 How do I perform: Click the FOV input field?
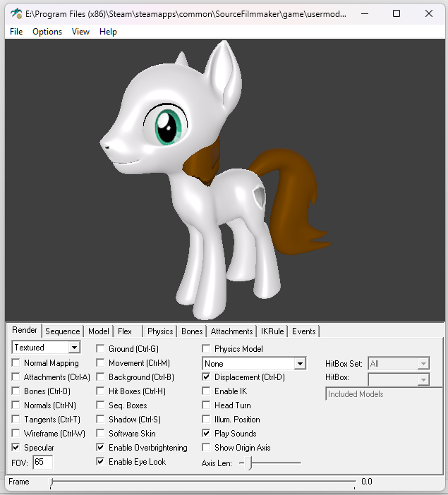click(42, 463)
